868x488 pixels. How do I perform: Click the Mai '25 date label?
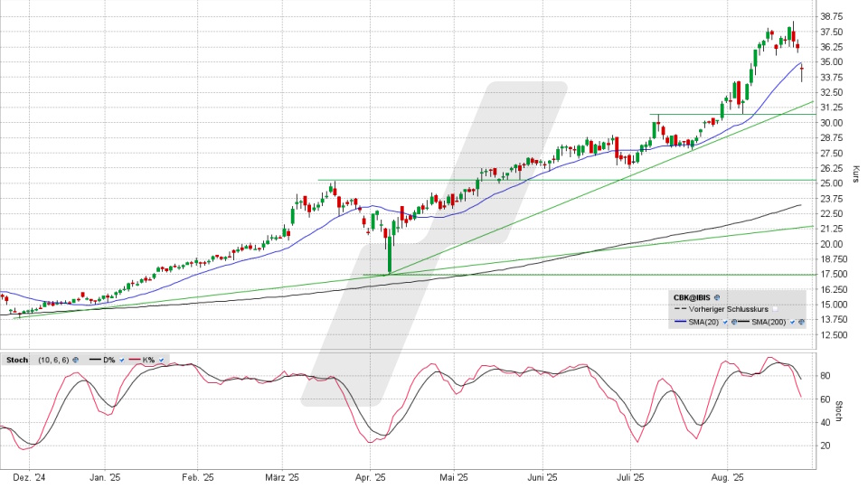click(453, 477)
